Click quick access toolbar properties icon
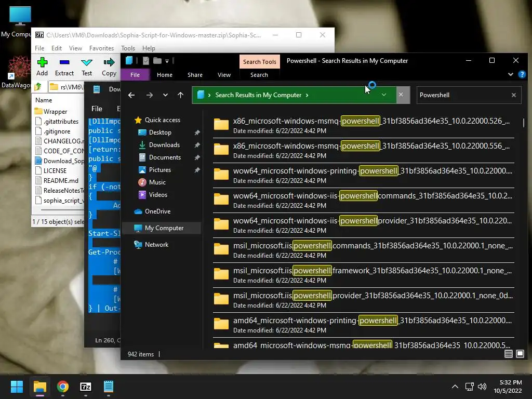Viewport: 532px width, 399px height. [146, 61]
